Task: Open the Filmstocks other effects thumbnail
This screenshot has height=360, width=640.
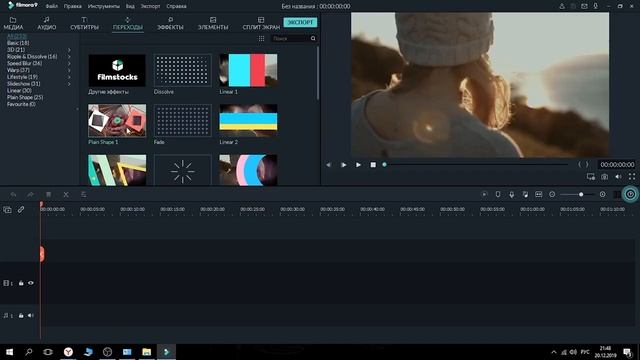Action: click(x=117, y=70)
